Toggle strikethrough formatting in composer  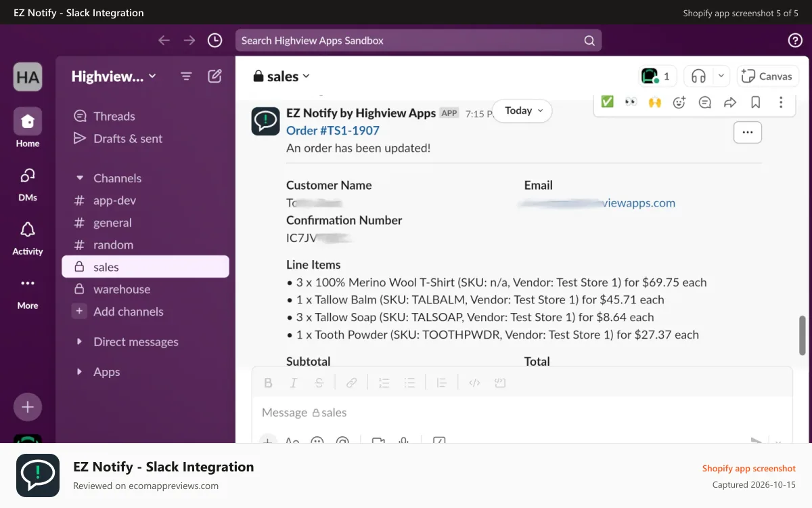tap(319, 383)
